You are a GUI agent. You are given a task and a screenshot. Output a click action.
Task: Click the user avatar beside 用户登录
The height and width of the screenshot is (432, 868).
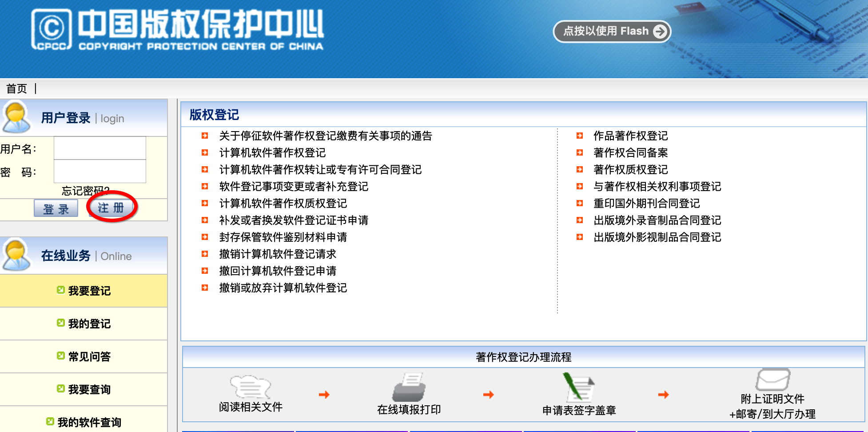tap(16, 117)
